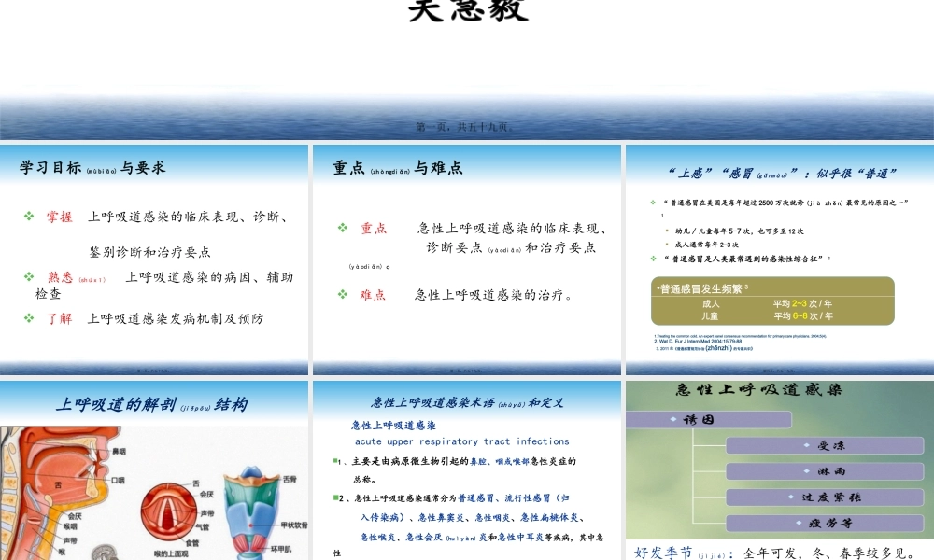The height and width of the screenshot is (560, 934).
Task: Click the diamond icon beside 疲劳等
Action: click(799, 522)
